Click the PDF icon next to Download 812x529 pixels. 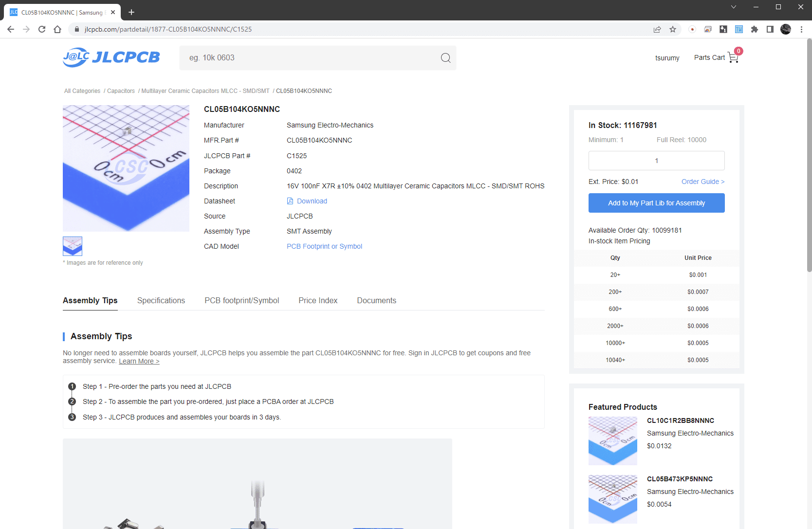(290, 201)
